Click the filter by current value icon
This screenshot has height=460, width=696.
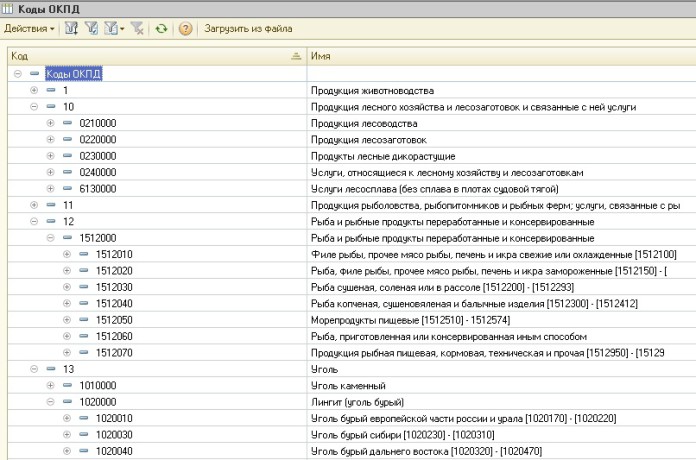pos(91,29)
